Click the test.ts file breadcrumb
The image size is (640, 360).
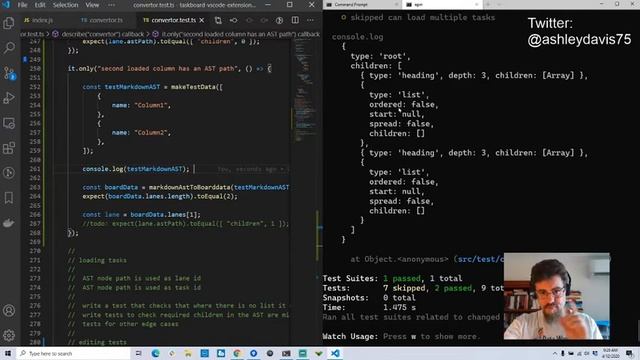(33, 34)
